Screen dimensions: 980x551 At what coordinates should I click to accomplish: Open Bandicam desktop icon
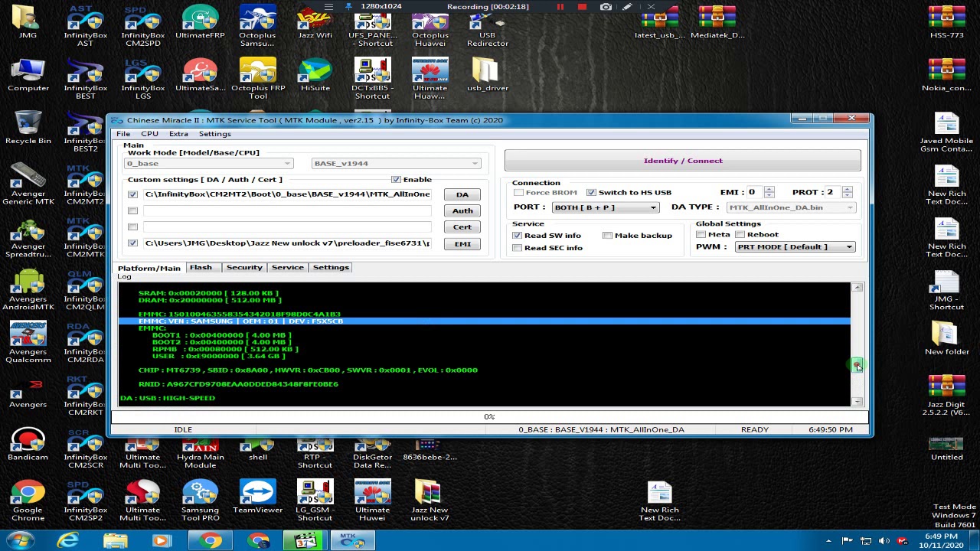point(28,445)
